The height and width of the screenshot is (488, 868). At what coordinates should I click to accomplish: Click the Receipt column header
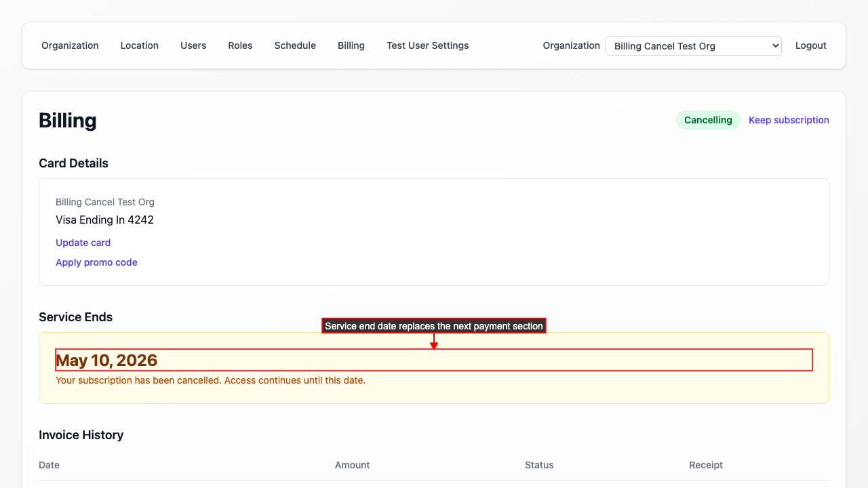point(706,465)
